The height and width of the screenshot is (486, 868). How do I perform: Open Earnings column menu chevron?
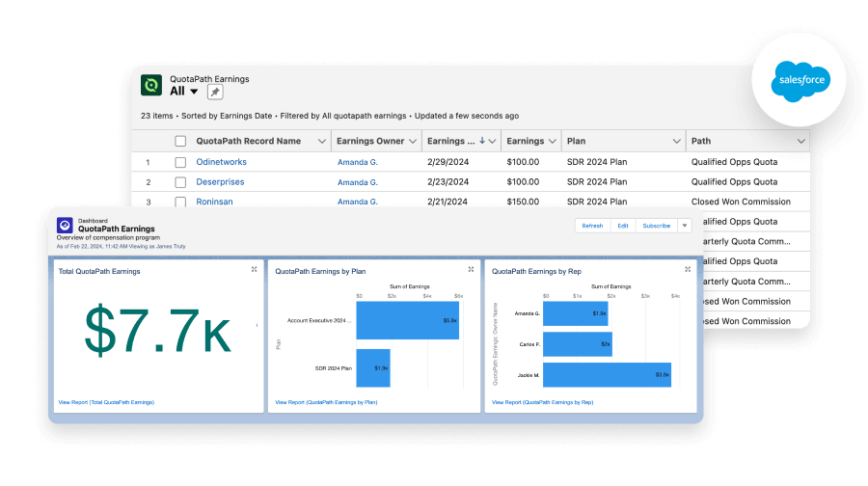point(552,142)
